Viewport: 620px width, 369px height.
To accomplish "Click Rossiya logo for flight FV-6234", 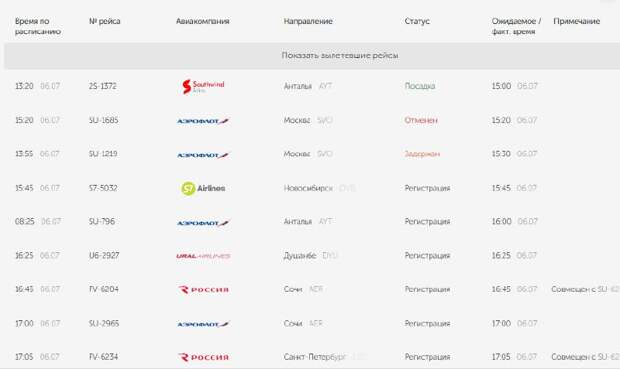I will coord(204,357).
